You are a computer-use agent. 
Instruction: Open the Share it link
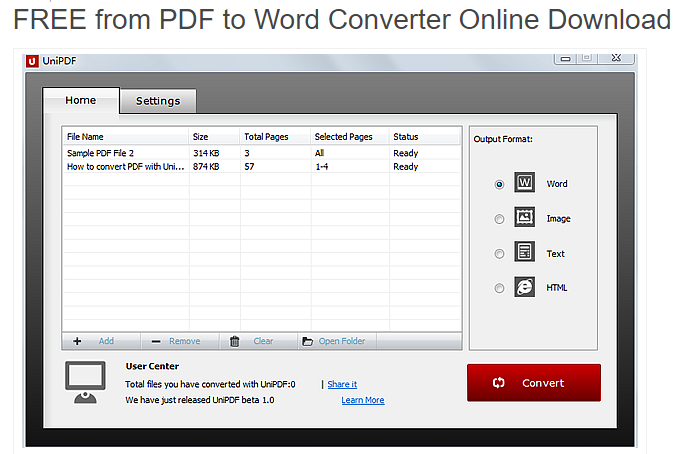click(x=342, y=384)
